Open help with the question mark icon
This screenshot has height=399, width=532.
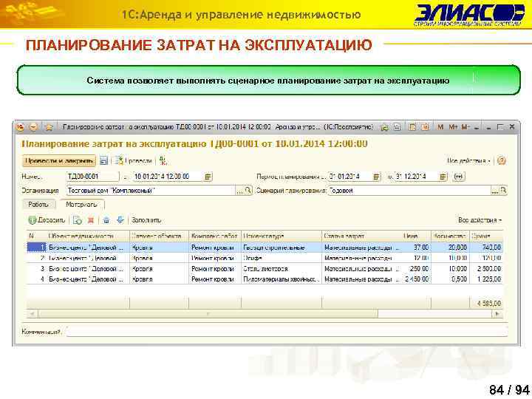point(501,160)
